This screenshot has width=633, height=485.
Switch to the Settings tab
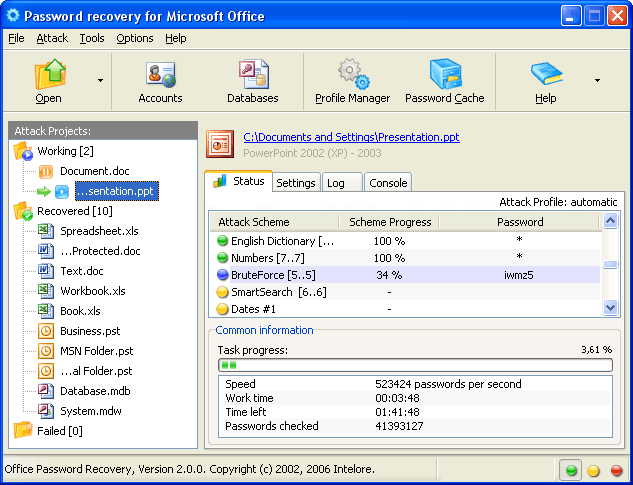pyautogui.click(x=296, y=183)
